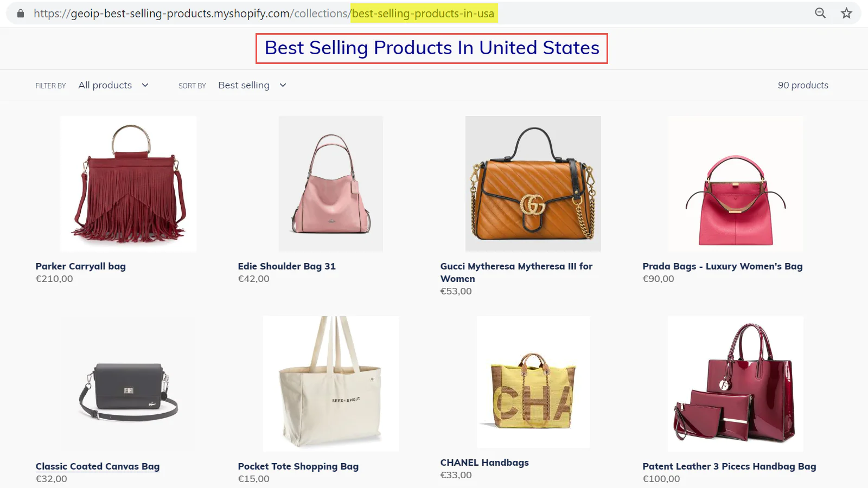Click the pink Edie shoulder bag image
Viewport: 868px width, 488px height.
pos(331,184)
